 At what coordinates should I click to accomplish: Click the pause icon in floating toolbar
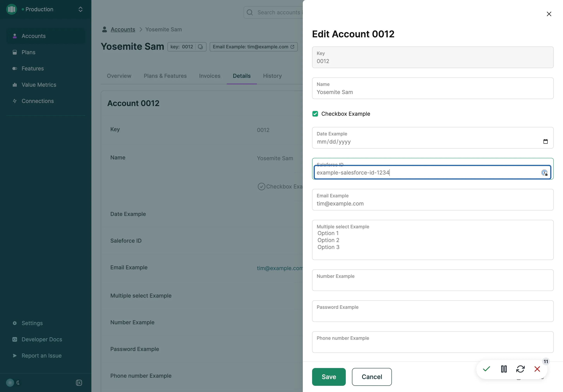tap(504, 369)
